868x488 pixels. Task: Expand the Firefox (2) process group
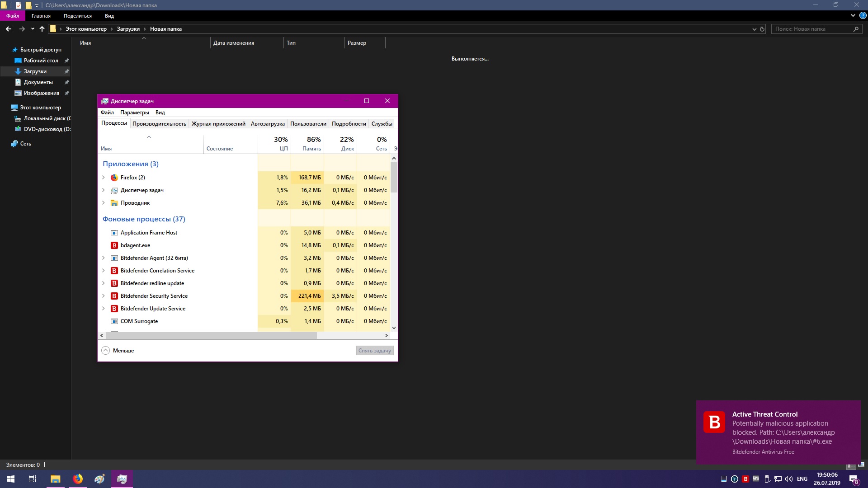[x=104, y=178]
